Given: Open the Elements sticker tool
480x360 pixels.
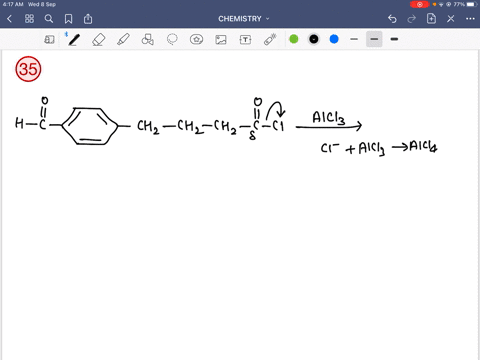Looking at the screenshot, I should pyautogui.click(x=196, y=39).
